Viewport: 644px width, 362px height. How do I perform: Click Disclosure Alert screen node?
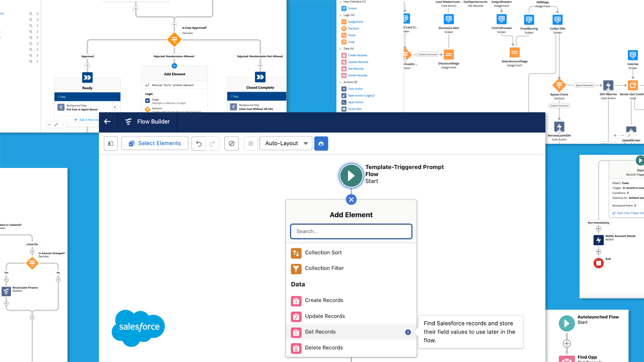[448, 19]
